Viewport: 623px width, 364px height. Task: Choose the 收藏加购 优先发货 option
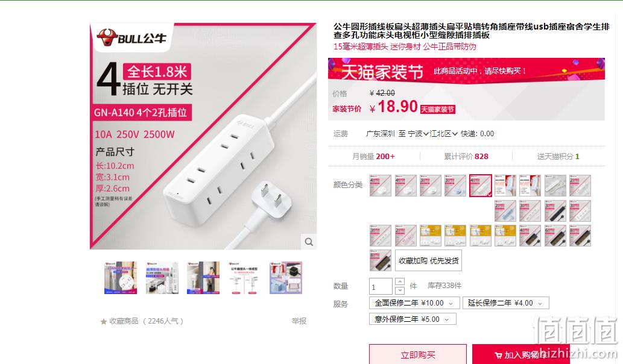coord(428,260)
